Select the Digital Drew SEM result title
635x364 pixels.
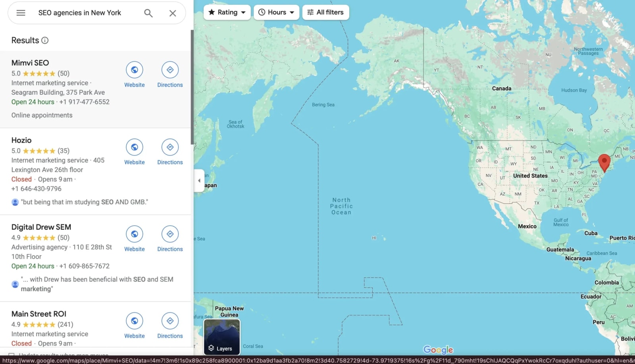click(x=41, y=227)
